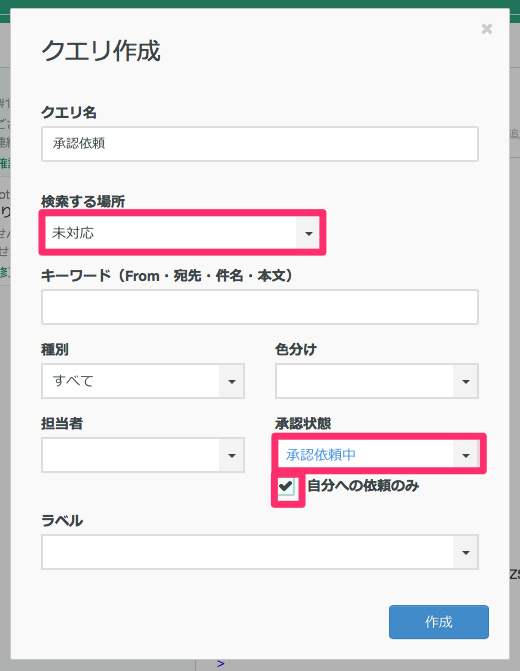Viewport: 520px width, 671px height.
Task: Click the クエリ名 field label
Action: pos(69,113)
